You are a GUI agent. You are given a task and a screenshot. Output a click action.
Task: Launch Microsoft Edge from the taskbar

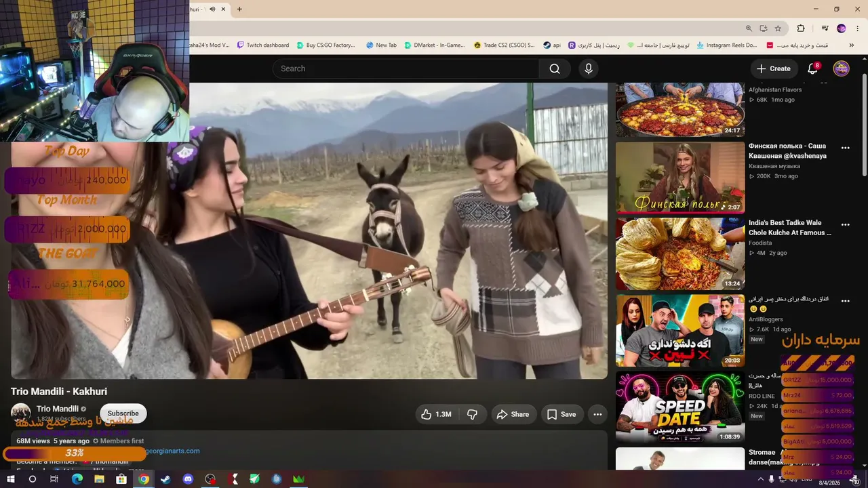77,479
